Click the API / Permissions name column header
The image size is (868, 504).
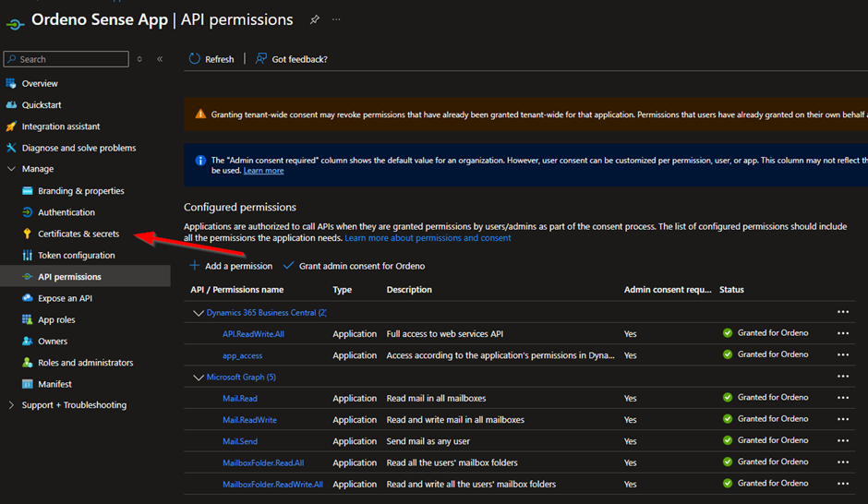tap(237, 289)
